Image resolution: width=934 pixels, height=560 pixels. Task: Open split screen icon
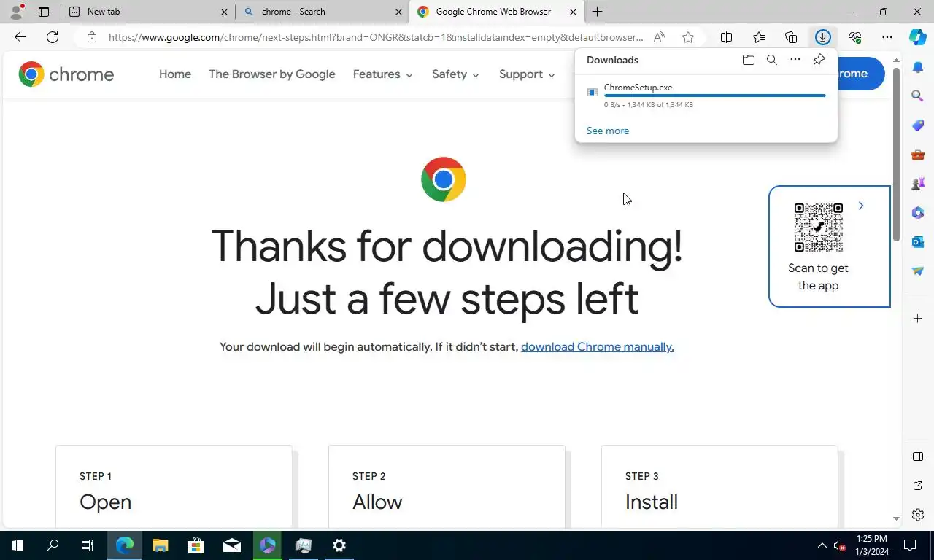[727, 37]
